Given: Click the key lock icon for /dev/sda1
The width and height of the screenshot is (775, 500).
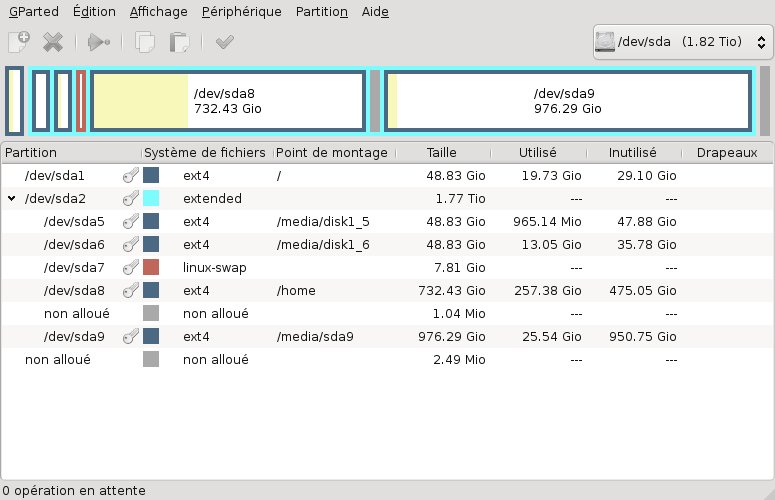Looking at the screenshot, I should 130,175.
